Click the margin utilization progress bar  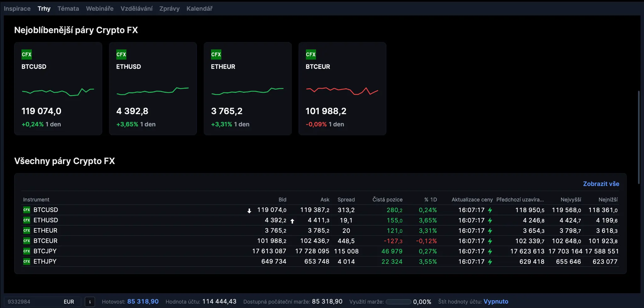pos(398,302)
